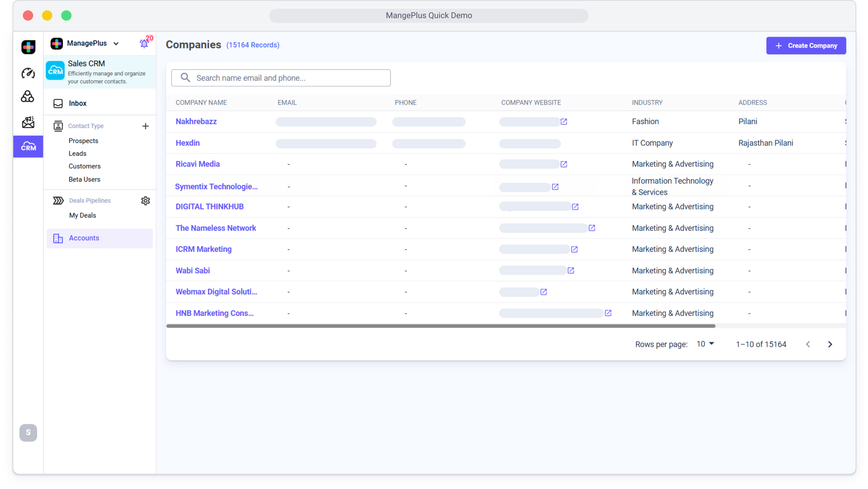Open the Inbox menu item
The width and height of the screenshot is (868, 489).
tap(78, 103)
